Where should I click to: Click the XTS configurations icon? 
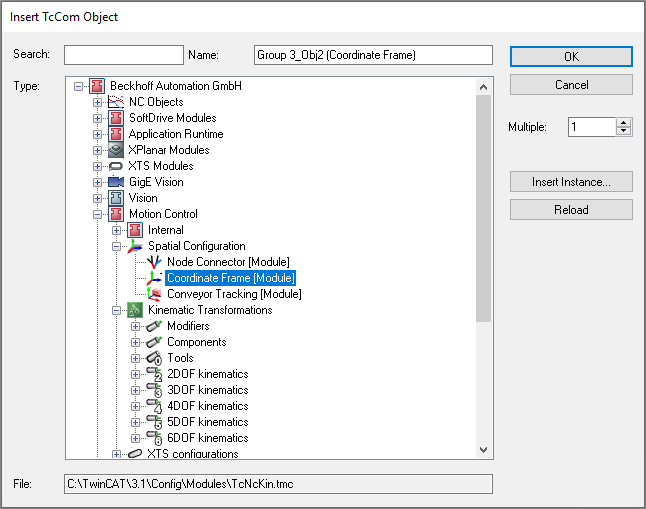pyautogui.click(x=135, y=453)
